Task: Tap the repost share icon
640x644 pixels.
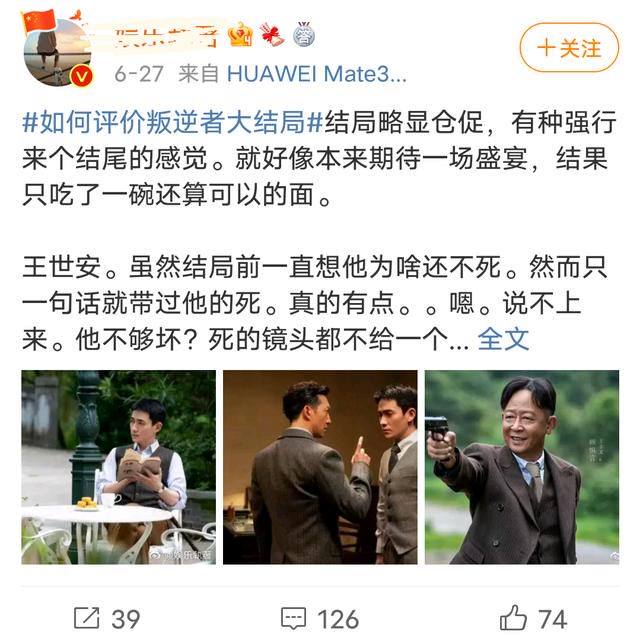Action: 87,618
